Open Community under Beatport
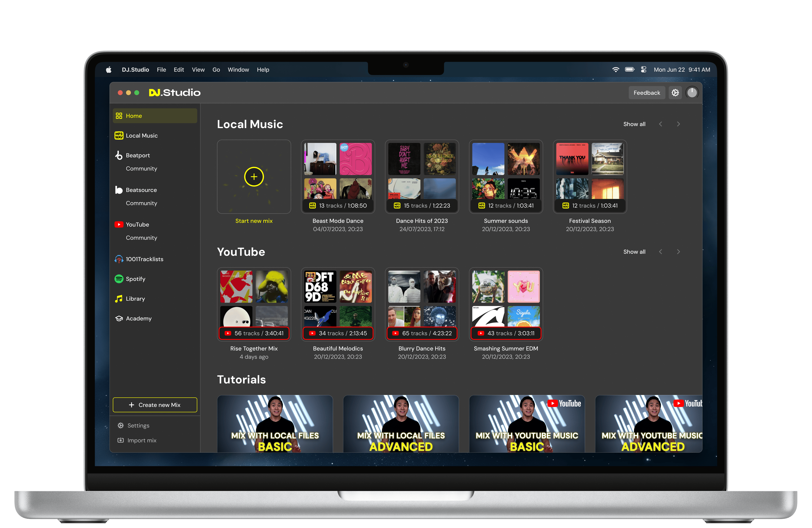The height and width of the screenshot is (528, 812). (142, 169)
